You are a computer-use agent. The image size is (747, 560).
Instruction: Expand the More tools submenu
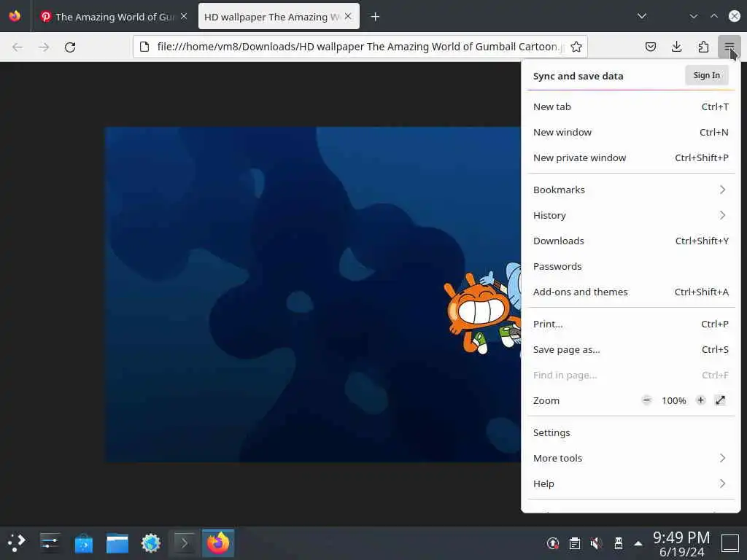631,458
